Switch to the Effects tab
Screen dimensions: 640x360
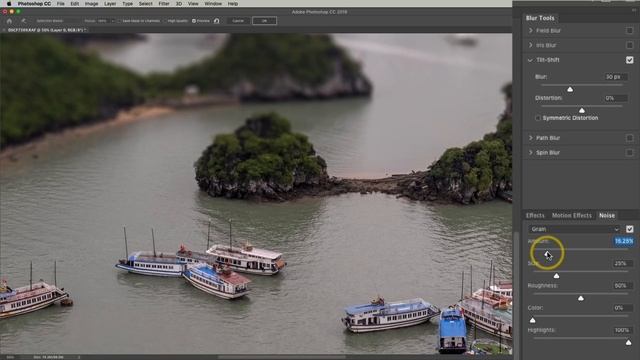535,216
